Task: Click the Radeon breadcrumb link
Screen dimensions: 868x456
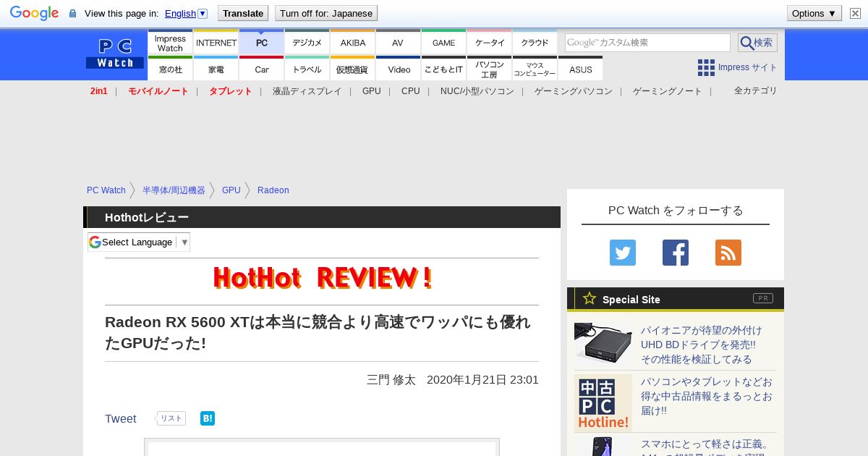Action: pyautogui.click(x=273, y=190)
